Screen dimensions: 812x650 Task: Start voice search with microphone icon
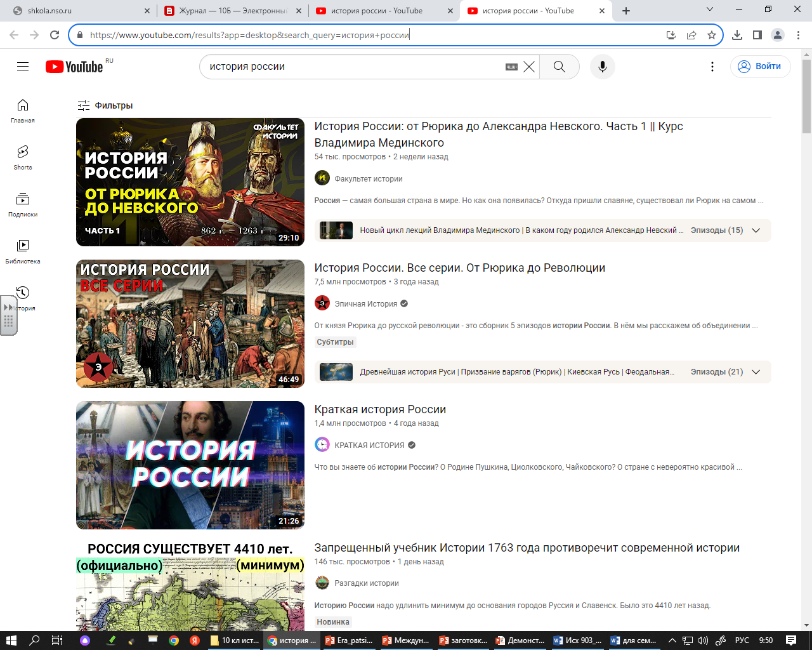click(602, 67)
